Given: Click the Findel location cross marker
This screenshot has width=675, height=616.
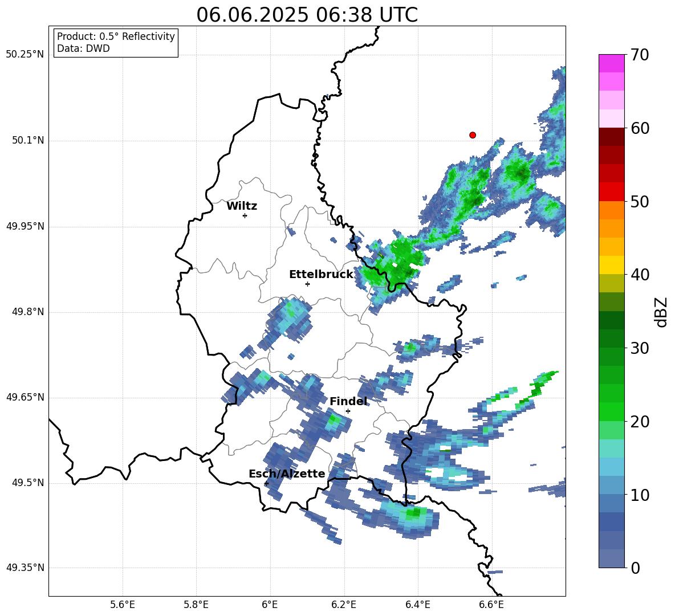Looking at the screenshot, I should click(x=348, y=411).
